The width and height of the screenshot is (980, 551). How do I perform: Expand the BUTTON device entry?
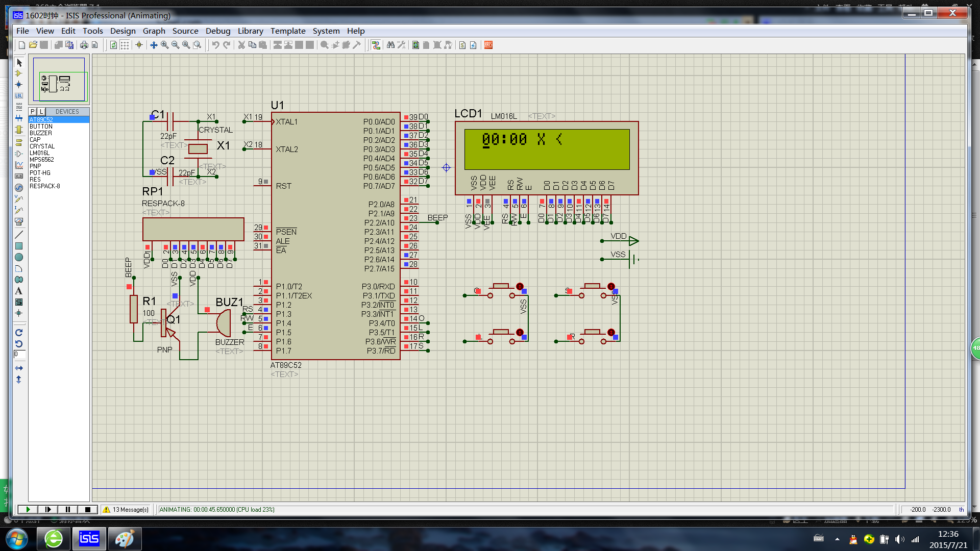[x=40, y=126]
